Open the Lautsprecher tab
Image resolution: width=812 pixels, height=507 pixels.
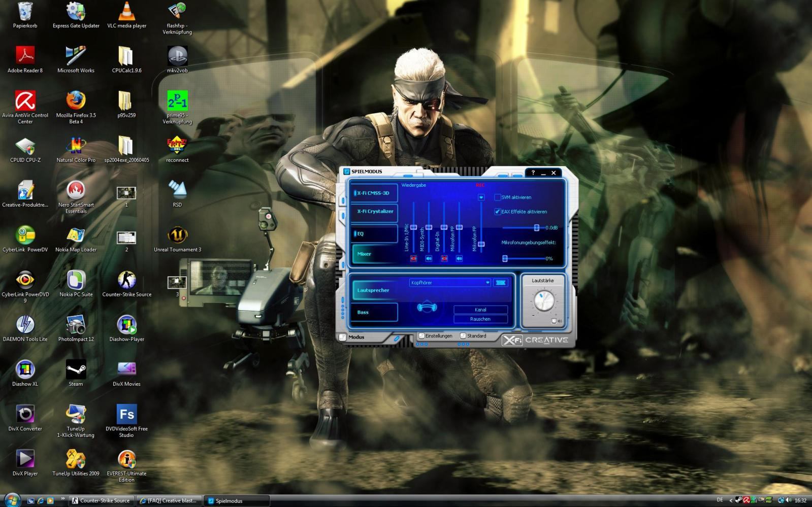pyautogui.click(x=375, y=290)
